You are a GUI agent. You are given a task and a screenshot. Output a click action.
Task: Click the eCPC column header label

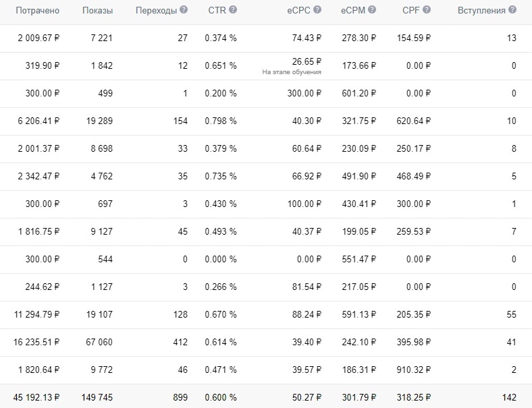297,11
